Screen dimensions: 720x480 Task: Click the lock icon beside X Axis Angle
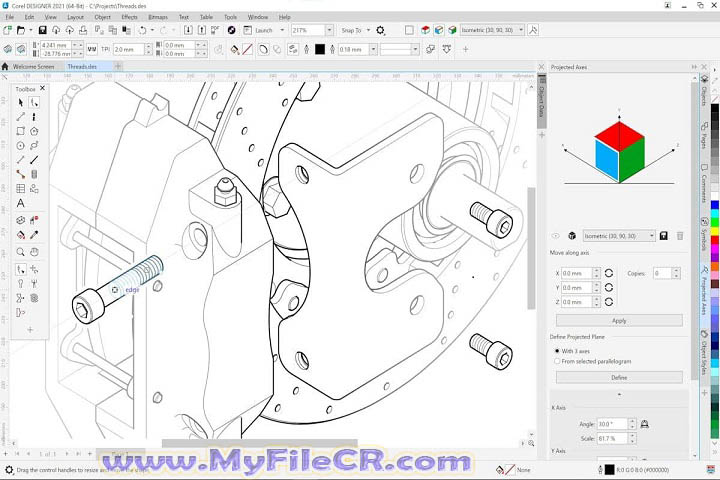(645, 424)
